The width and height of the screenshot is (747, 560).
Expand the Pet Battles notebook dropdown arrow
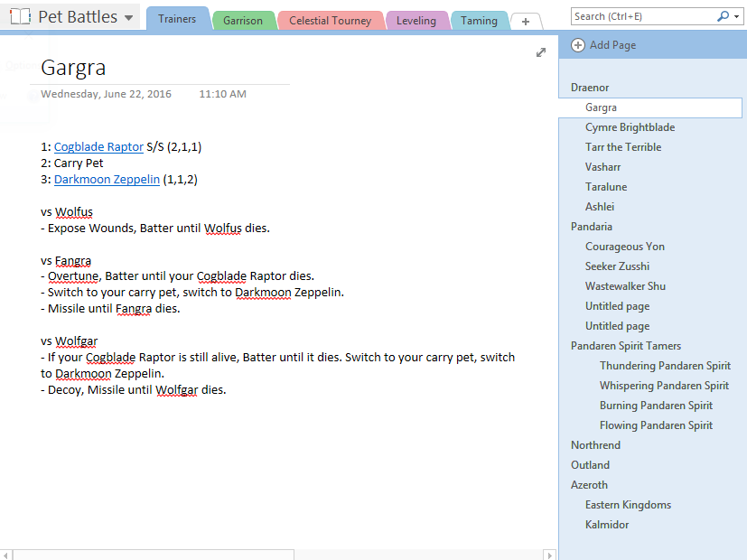click(x=128, y=18)
